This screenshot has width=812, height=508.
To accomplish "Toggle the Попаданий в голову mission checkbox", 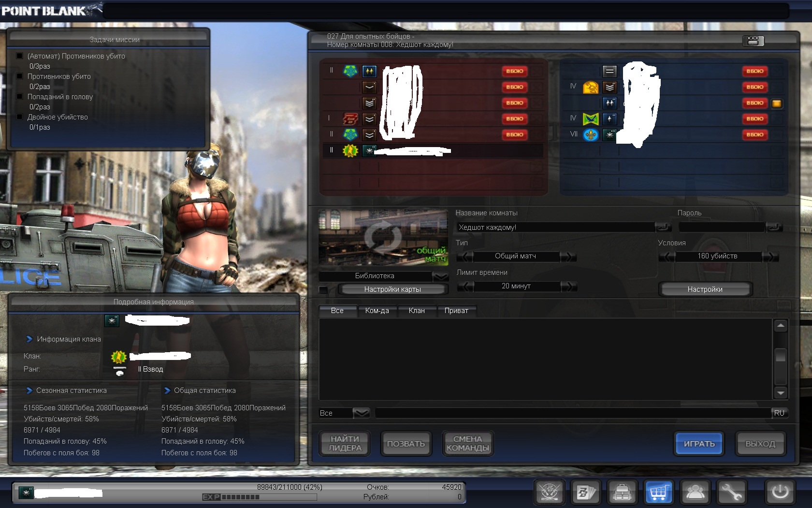I will click(20, 96).
